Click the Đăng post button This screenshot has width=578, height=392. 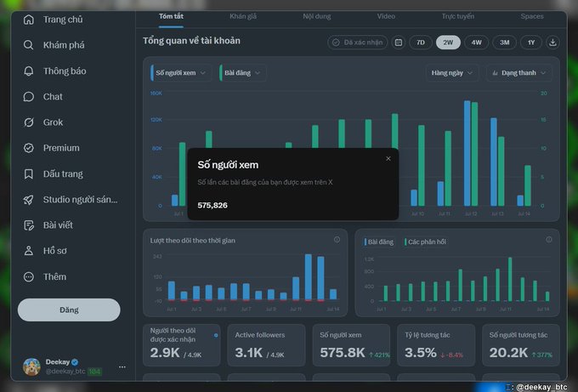tap(69, 310)
